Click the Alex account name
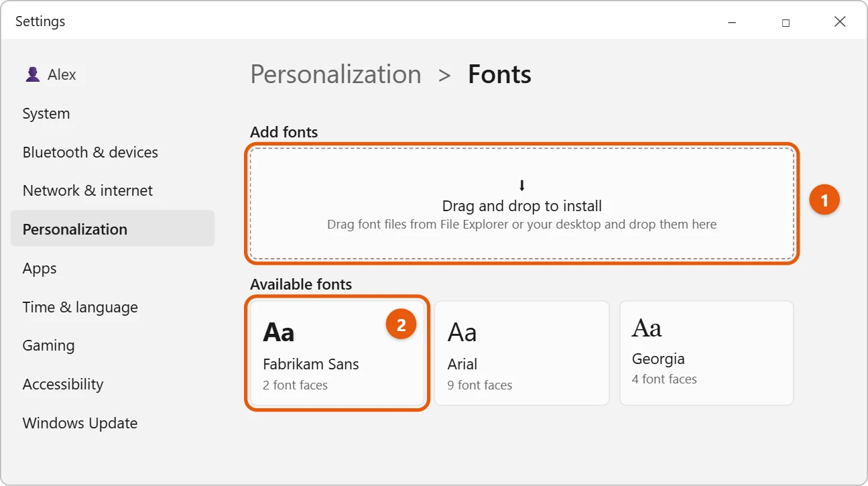The width and height of the screenshot is (868, 486). (x=62, y=74)
